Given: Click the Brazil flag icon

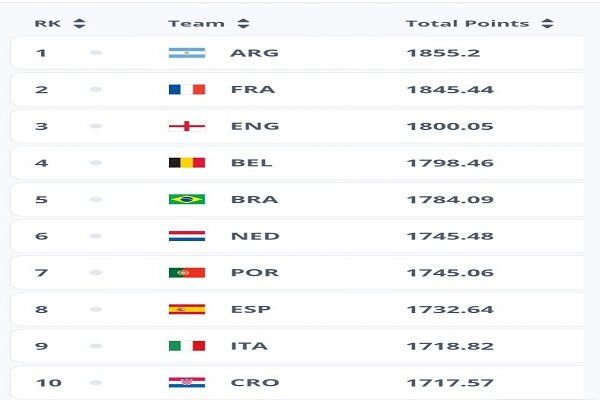Looking at the screenshot, I should (187, 199).
